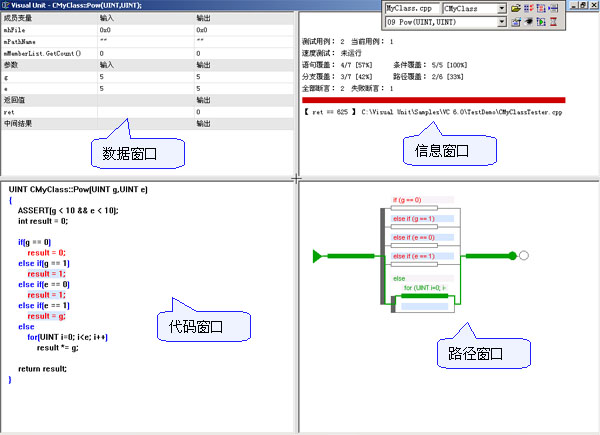The height and width of the screenshot is (435, 600).
Task: Click the open folder icon in toolbar
Action: point(516,8)
